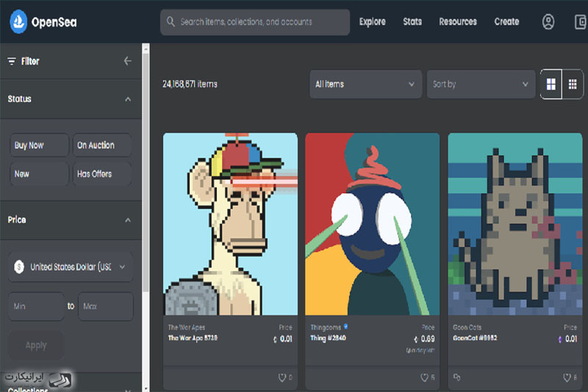
Task: Click the Thingdoms verified badge icon
Action: 345,327
